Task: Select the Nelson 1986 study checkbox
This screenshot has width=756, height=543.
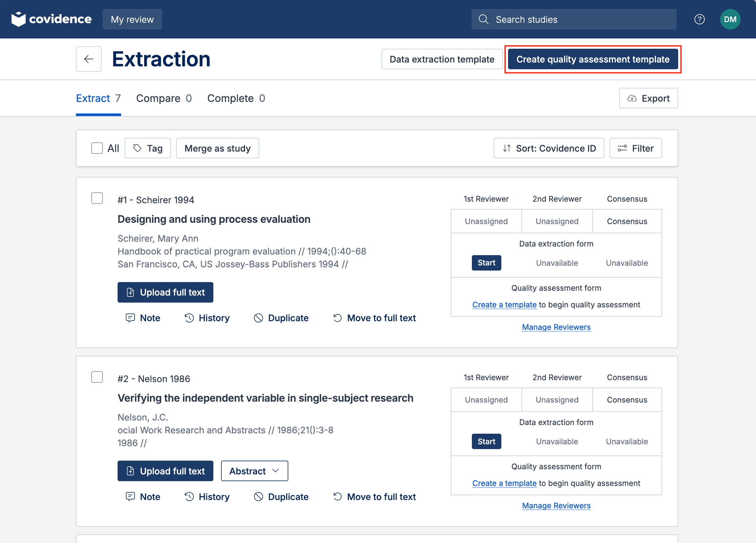Action: point(97,377)
